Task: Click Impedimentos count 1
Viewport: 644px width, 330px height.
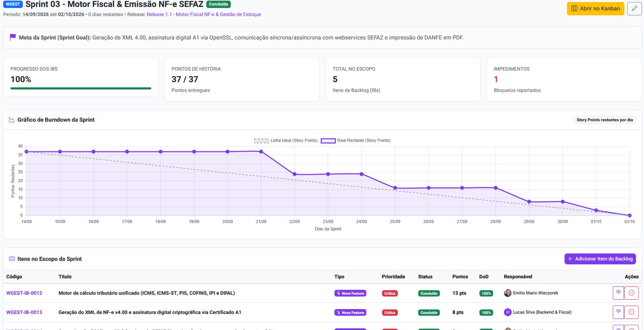Action: (496, 80)
